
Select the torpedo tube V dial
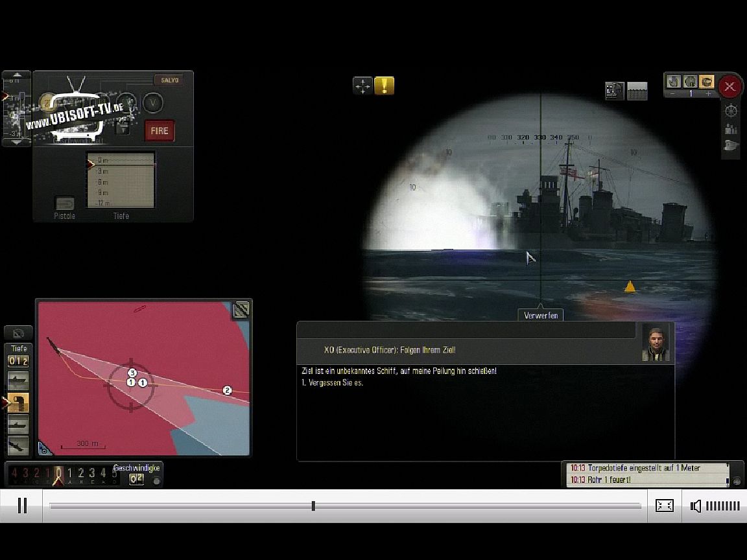(x=153, y=102)
